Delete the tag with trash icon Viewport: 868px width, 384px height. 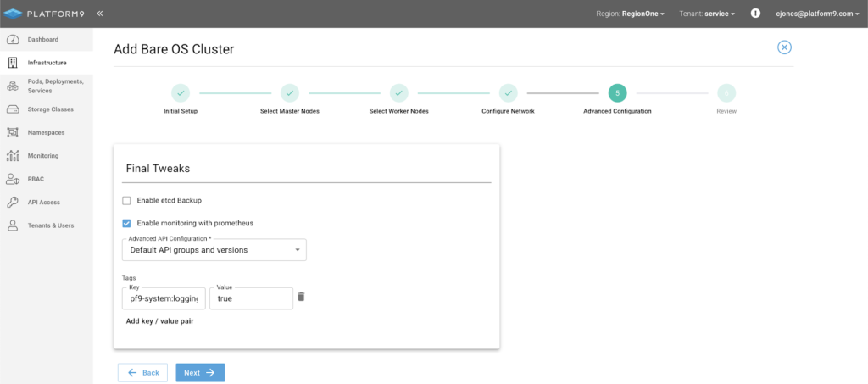click(x=301, y=297)
